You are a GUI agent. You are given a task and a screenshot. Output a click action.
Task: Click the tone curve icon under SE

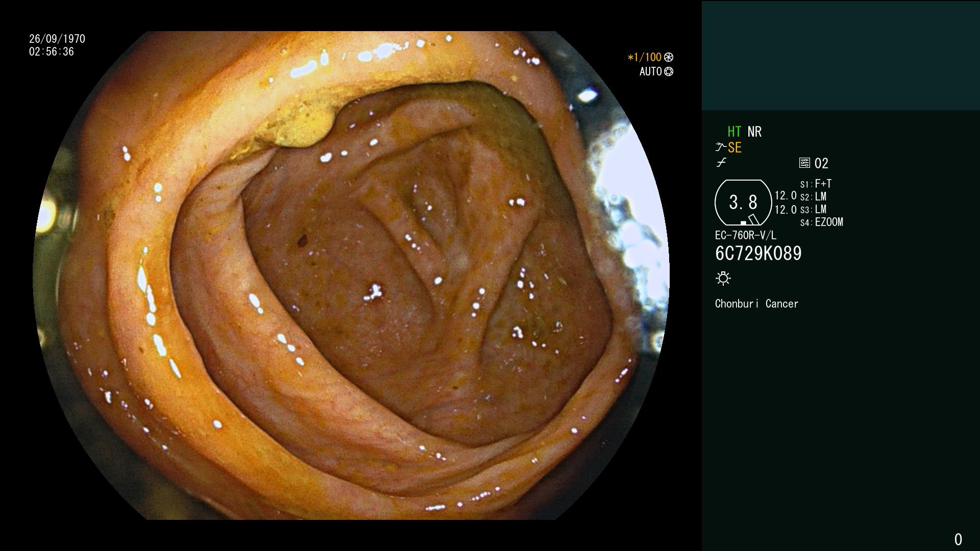(721, 163)
